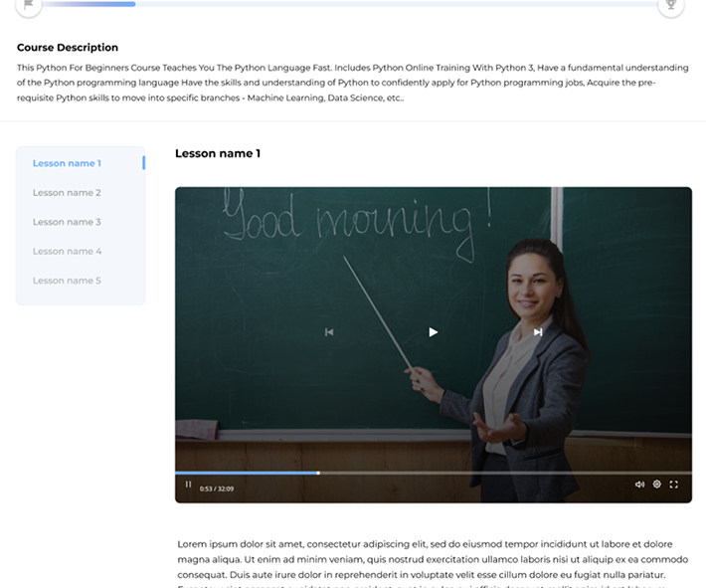Click the video seek bar handle

coord(318,473)
